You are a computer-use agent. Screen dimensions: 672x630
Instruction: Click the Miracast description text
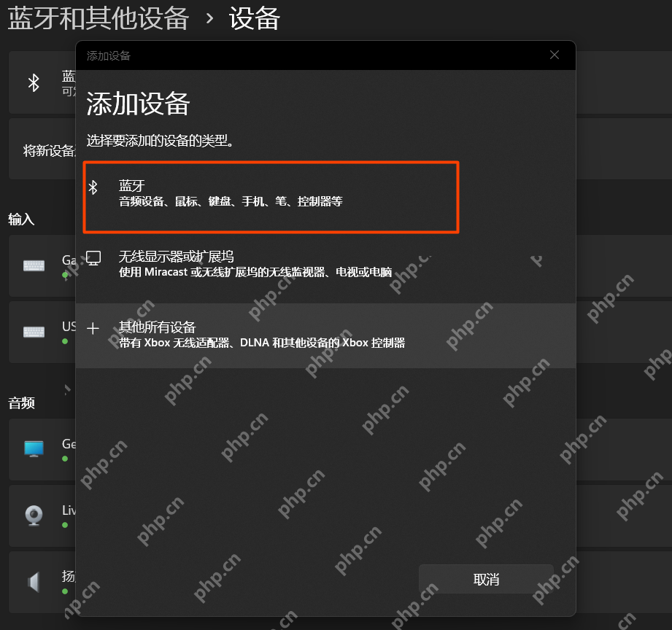(x=255, y=272)
